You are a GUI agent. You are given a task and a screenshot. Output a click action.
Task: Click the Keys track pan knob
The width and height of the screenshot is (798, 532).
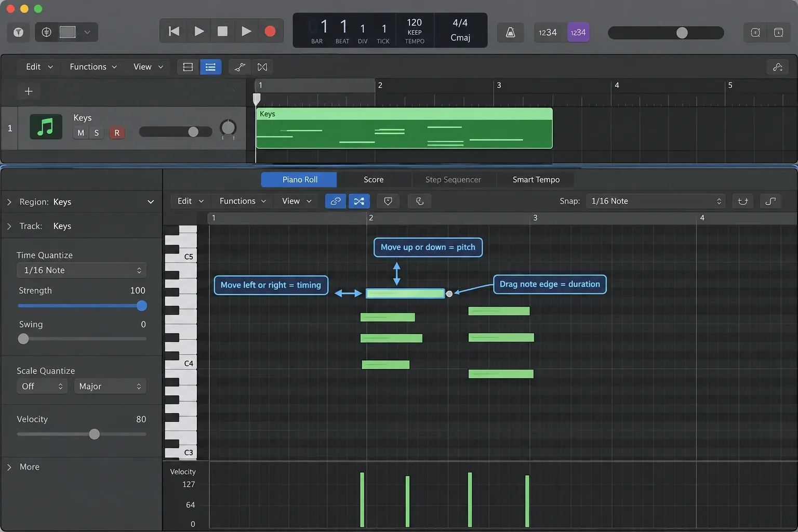click(x=228, y=127)
